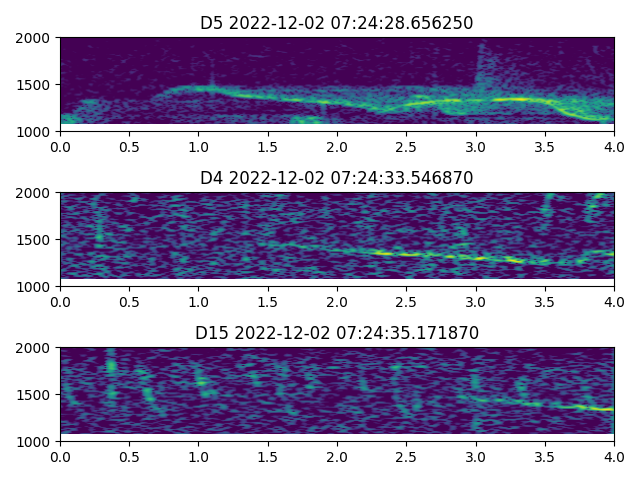This screenshot has height=480, width=640.
Task: Click the whistle contour peak near 1.0 in D5
Action: pyautogui.click(x=200, y=88)
